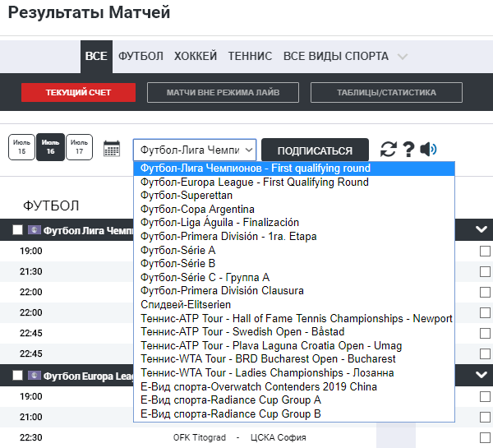Collapse the Europa League section chevron
Screen dimensions: 493x448
pos(481,375)
